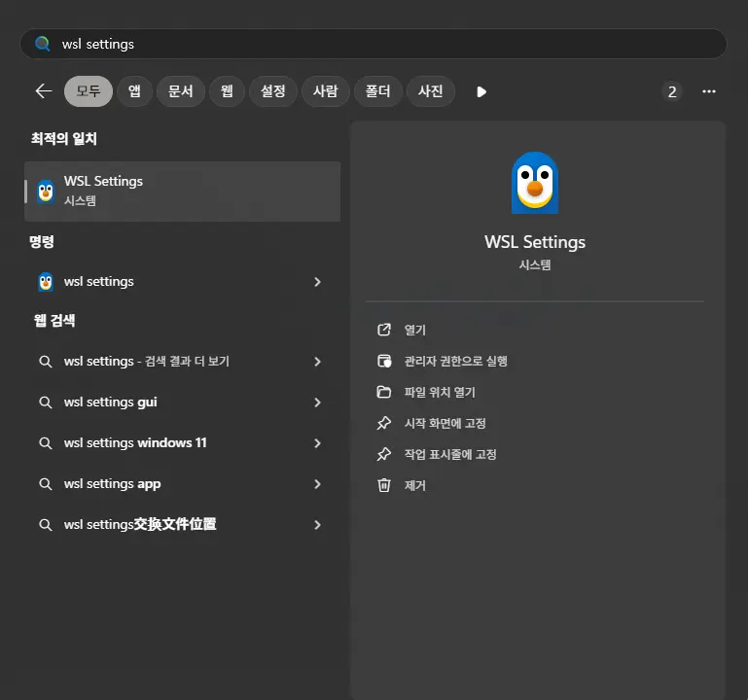
Task: Select the 웹 filter tab
Action: pos(227,91)
